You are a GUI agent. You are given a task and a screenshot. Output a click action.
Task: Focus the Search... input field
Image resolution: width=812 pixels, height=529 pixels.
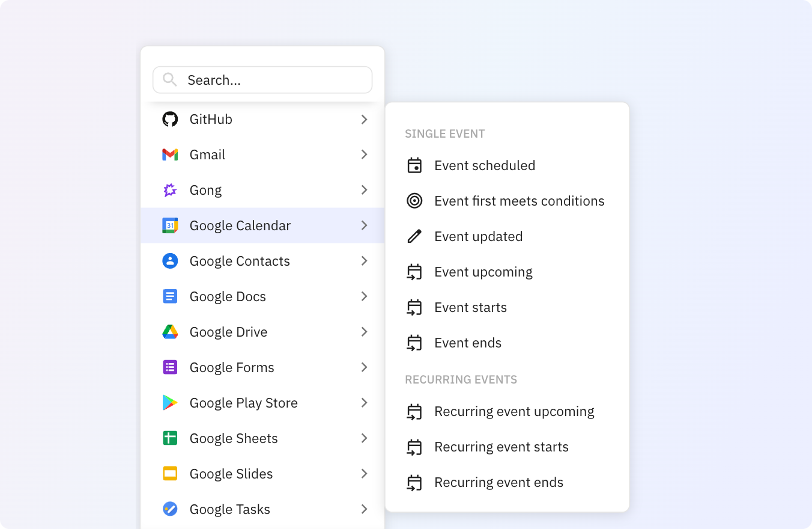point(262,80)
